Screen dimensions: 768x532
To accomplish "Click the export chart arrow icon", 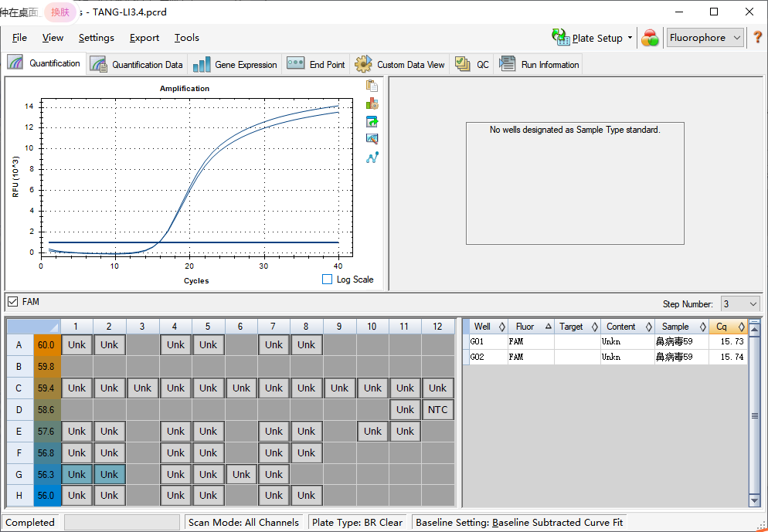I will (372, 121).
